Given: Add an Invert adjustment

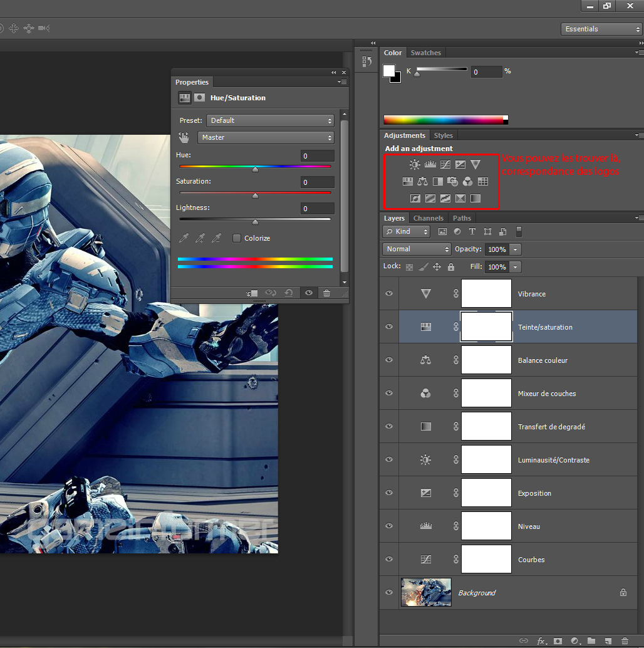Looking at the screenshot, I should (x=415, y=199).
